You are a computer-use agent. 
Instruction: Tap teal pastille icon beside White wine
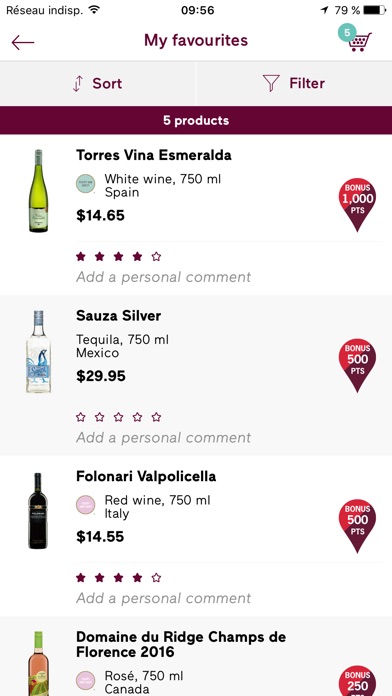click(85, 184)
